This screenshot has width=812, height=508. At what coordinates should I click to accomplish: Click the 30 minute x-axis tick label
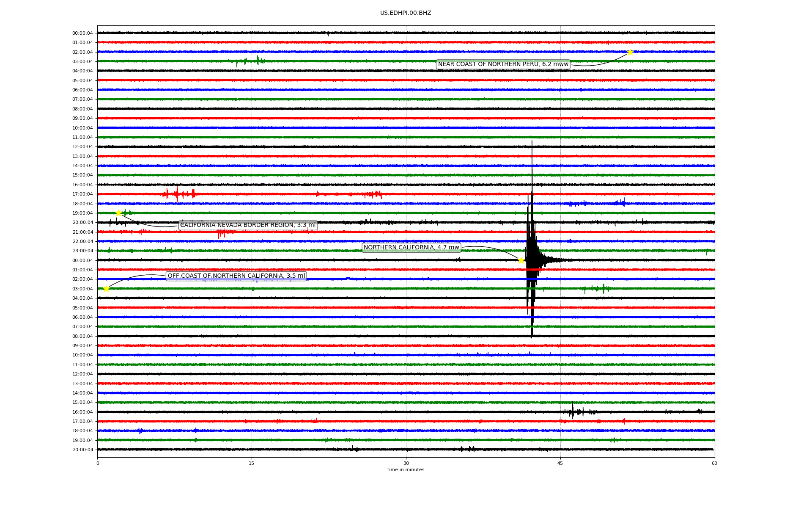point(406,463)
